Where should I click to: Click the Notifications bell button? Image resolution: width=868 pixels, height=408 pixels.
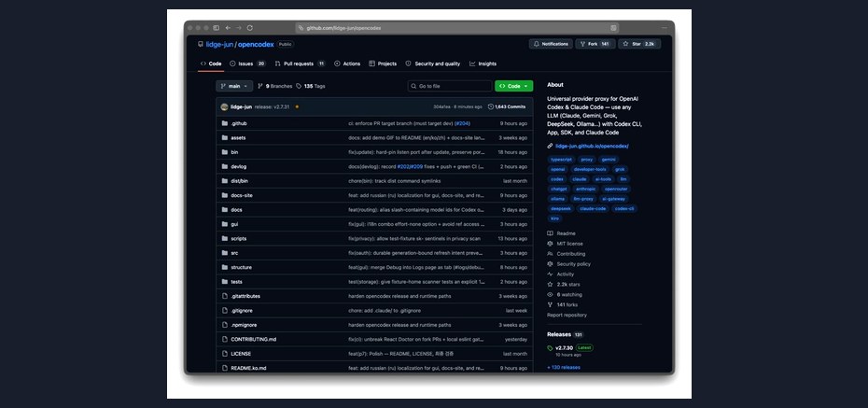551,44
